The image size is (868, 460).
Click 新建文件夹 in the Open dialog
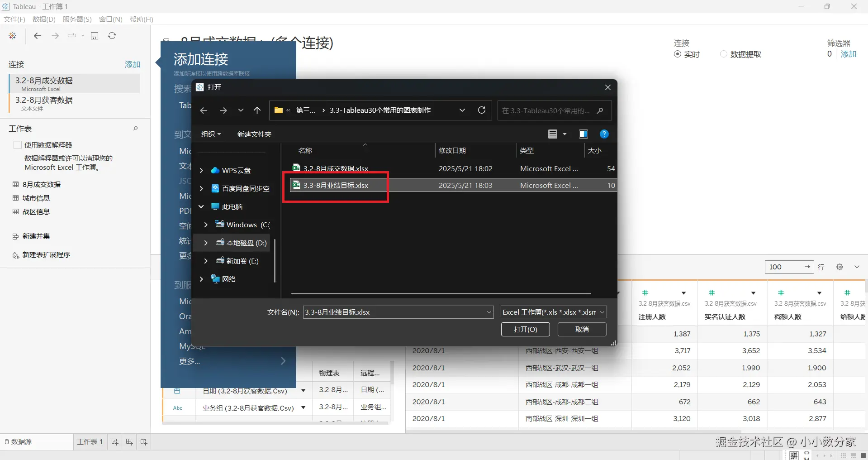click(254, 134)
